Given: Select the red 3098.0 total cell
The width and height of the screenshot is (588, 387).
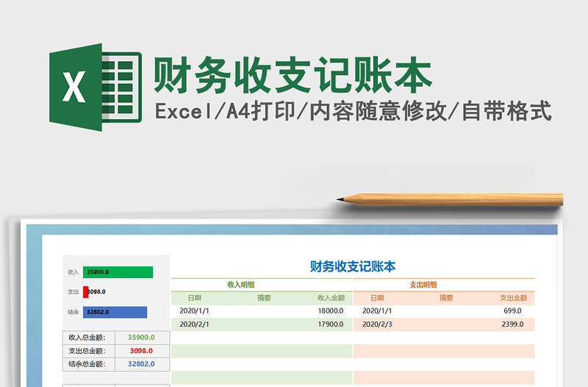Looking at the screenshot, I should pos(142,351).
